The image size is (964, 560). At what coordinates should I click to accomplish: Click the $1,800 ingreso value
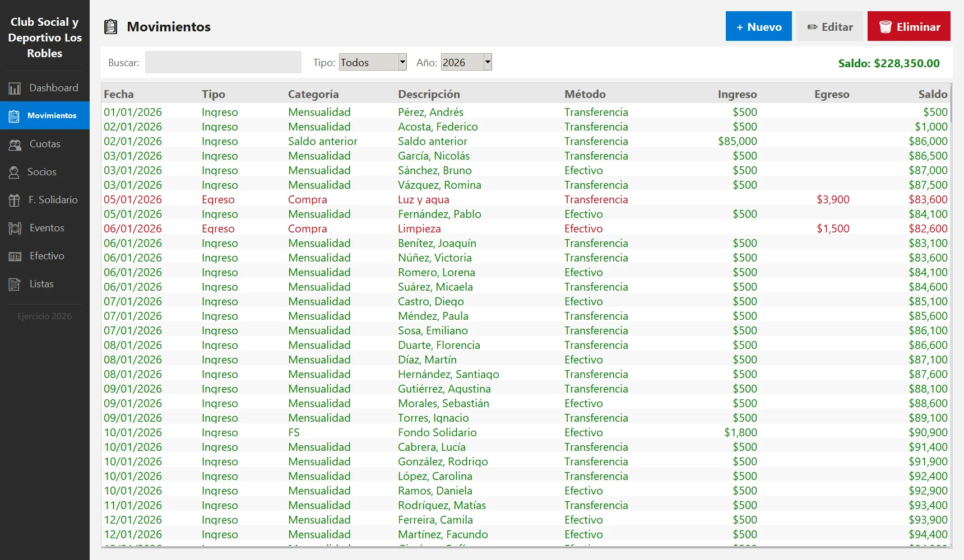(740, 432)
